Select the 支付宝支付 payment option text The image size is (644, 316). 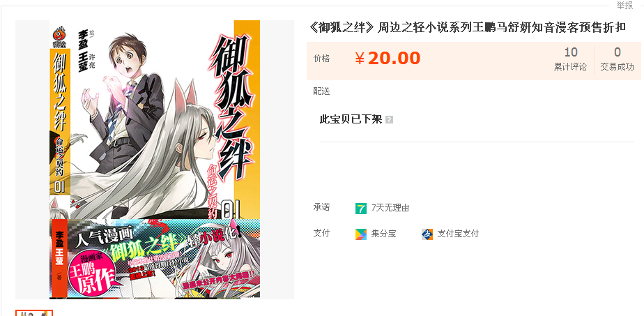(x=458, y=234)
